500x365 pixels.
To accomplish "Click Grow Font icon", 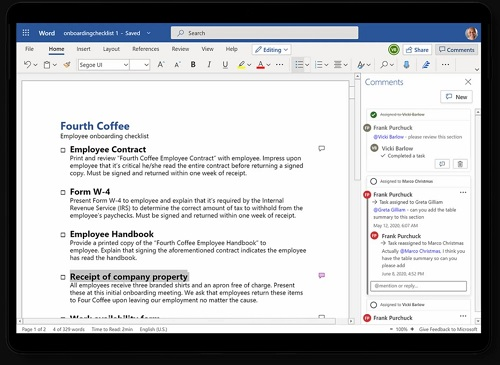I will pos(161,65).
